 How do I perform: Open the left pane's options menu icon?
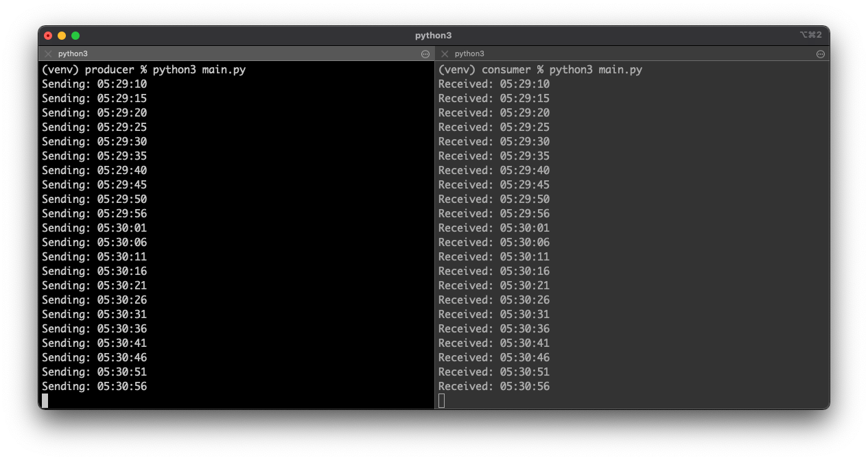point(425,54)
